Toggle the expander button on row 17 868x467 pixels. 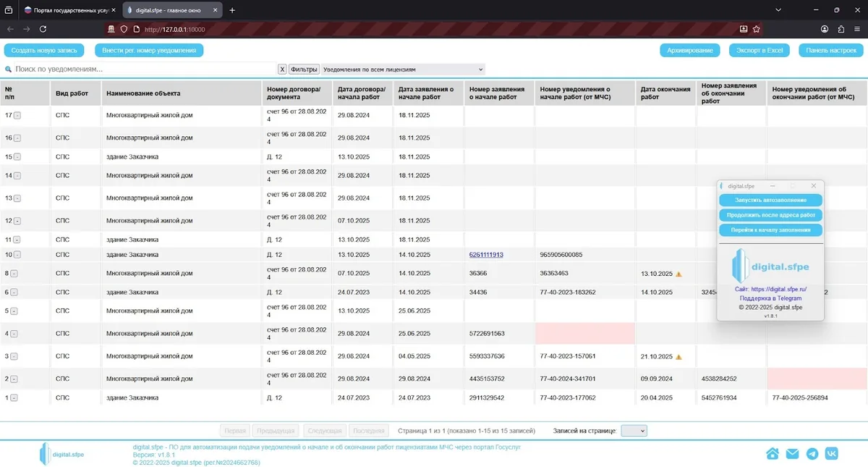click(17, 115)
